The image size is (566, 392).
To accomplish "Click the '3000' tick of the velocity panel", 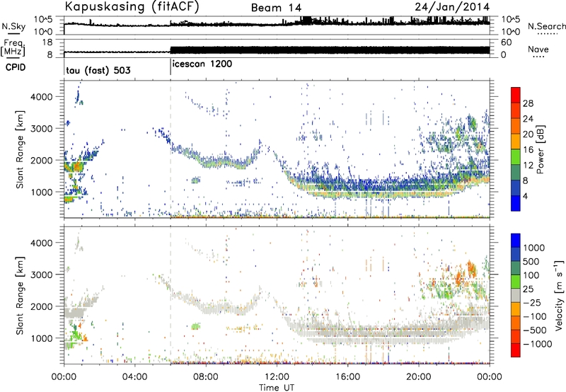I will (x=41, y=275).
